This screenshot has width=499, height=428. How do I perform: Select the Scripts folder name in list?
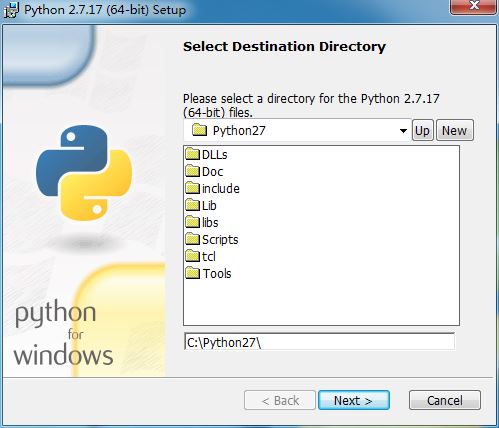[220, 240]
